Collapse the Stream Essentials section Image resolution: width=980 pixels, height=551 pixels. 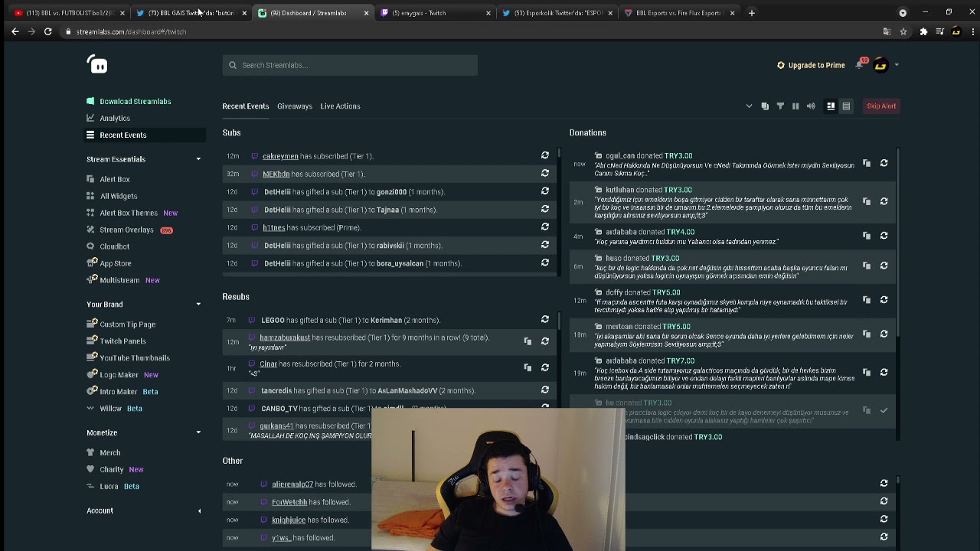coord(198,159)
